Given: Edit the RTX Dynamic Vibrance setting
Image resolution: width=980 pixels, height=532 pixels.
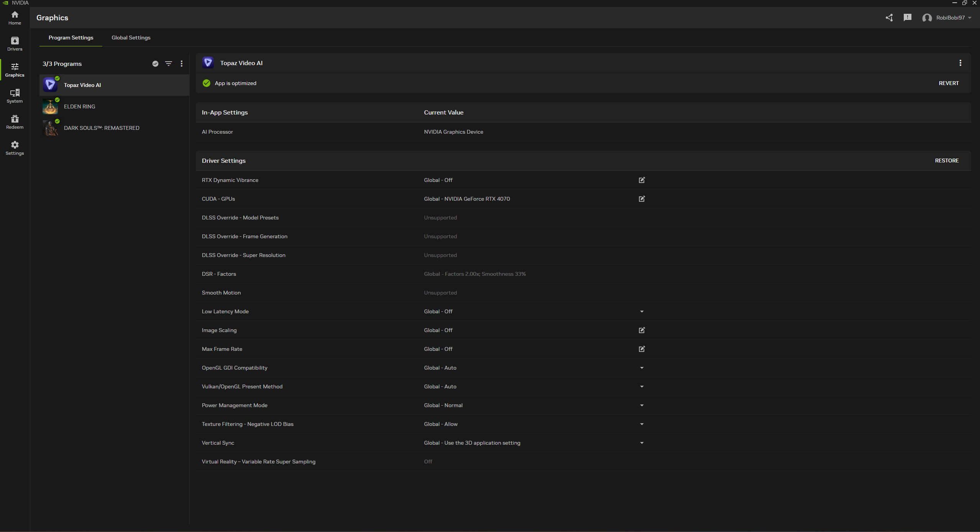Looking at the screenshot, I should (642, 180).
